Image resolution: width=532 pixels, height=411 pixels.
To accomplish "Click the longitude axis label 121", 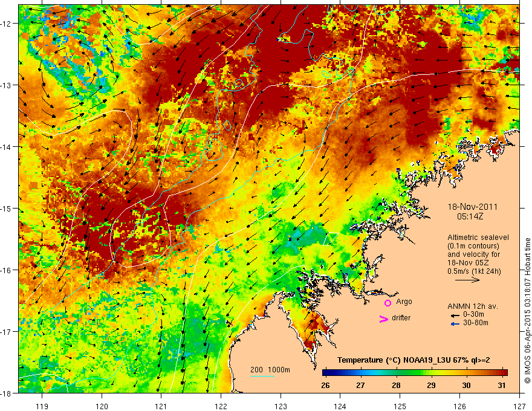I will click(x=161, y=407).
